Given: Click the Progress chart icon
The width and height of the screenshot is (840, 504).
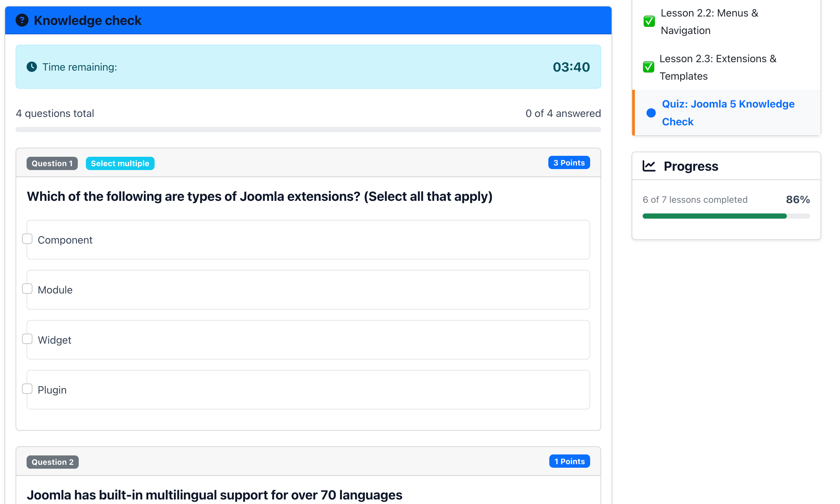Looking at the screenshot, I should (649, 166).
